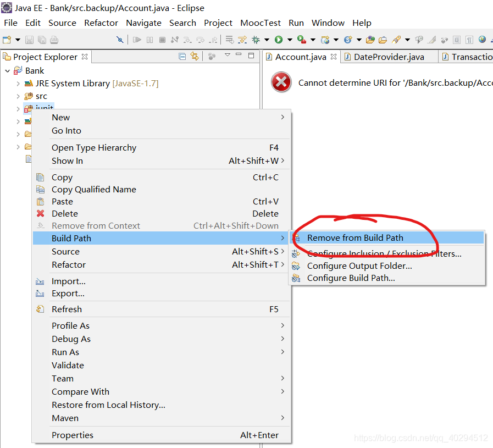Click the Save toolbar icon
The height and width of the screenshot is (448, 493).
click(x=29, y=40)
